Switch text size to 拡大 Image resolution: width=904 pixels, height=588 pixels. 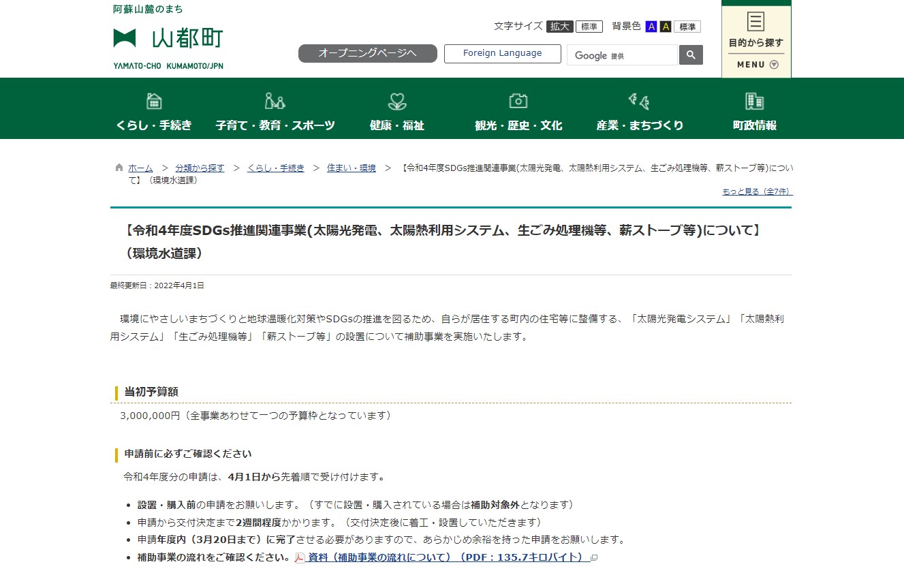(559, 26)
